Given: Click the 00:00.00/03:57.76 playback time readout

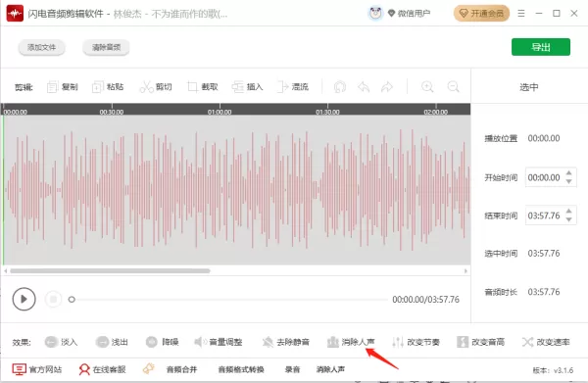Looking at the screenshot, I should (x=425, y=300).
